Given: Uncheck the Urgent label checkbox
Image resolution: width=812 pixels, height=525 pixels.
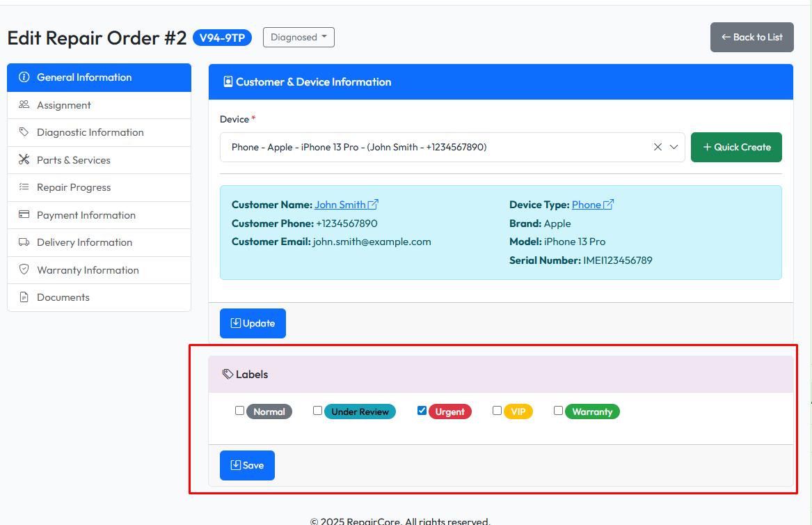Looking at the screenshot, I should [422, 411].
